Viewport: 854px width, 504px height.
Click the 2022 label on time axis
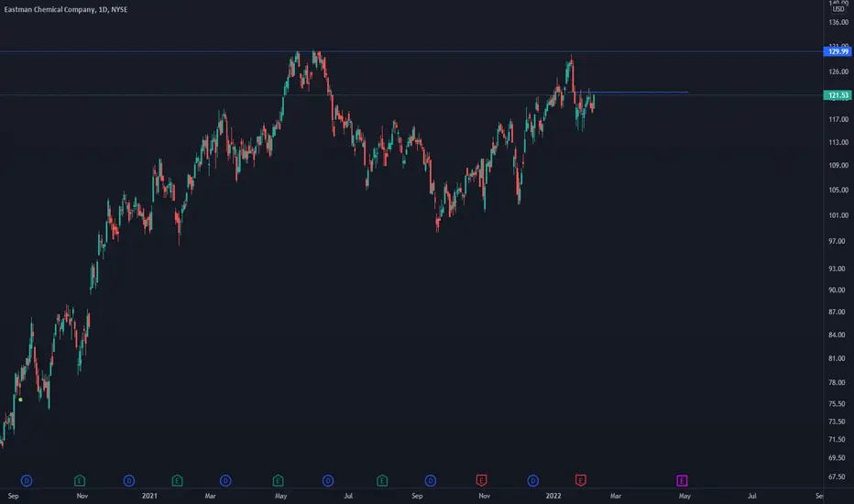[553, 496]
